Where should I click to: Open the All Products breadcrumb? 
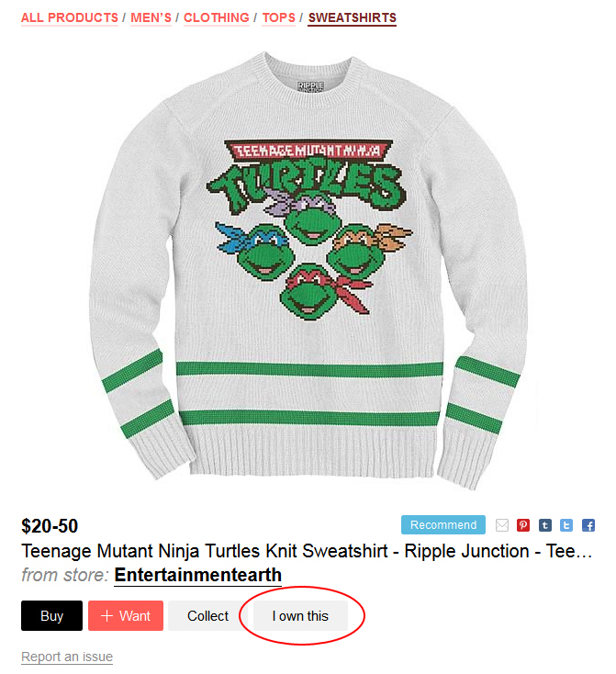click(70, 17)
